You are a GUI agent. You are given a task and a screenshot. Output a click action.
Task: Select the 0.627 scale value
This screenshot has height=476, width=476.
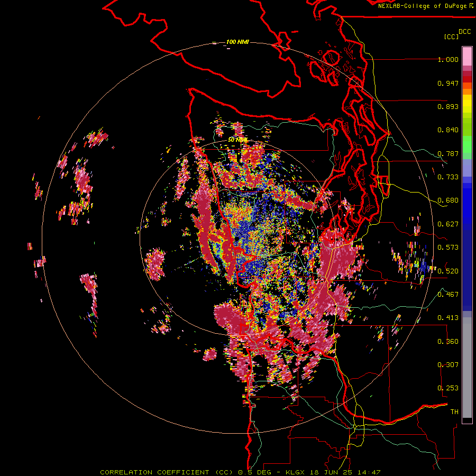[x=448, y=224]
